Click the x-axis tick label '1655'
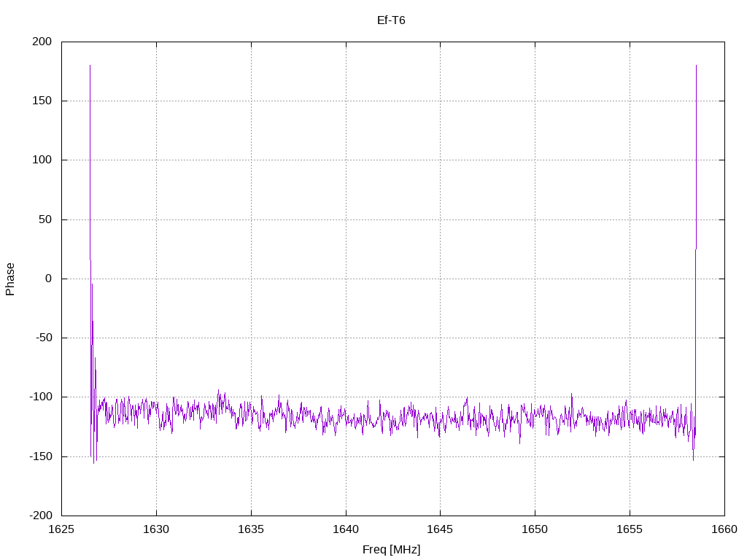This screenshot has width=747, height=560. pos(630,529)
